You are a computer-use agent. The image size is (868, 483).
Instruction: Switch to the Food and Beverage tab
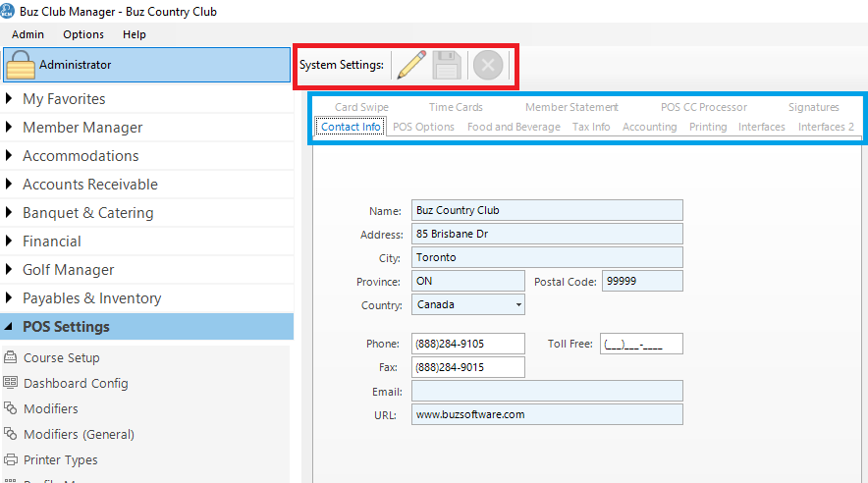click(x=514, y=127)
